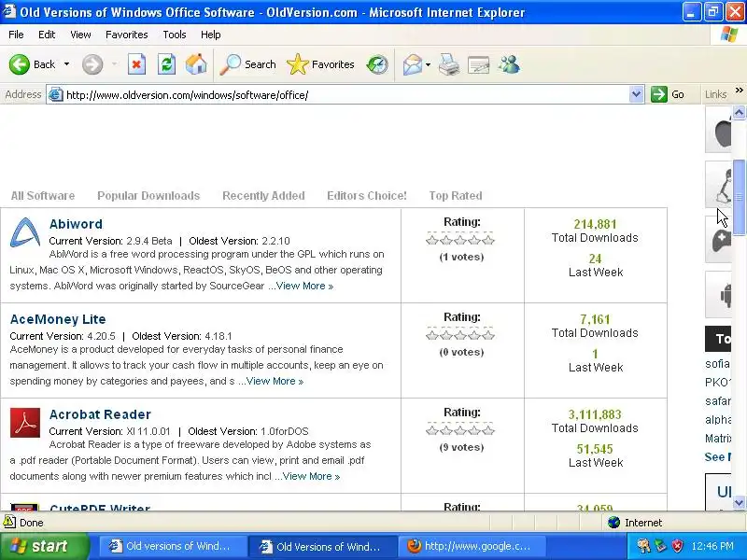Open the Mail envelope icon

[x=412, y=64]
